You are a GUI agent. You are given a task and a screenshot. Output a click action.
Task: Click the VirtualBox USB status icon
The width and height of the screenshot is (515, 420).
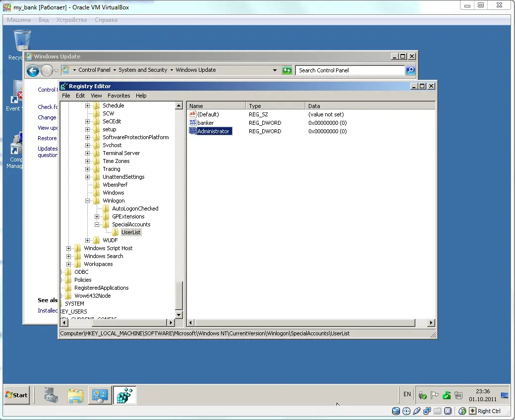[x=417, y=411]
